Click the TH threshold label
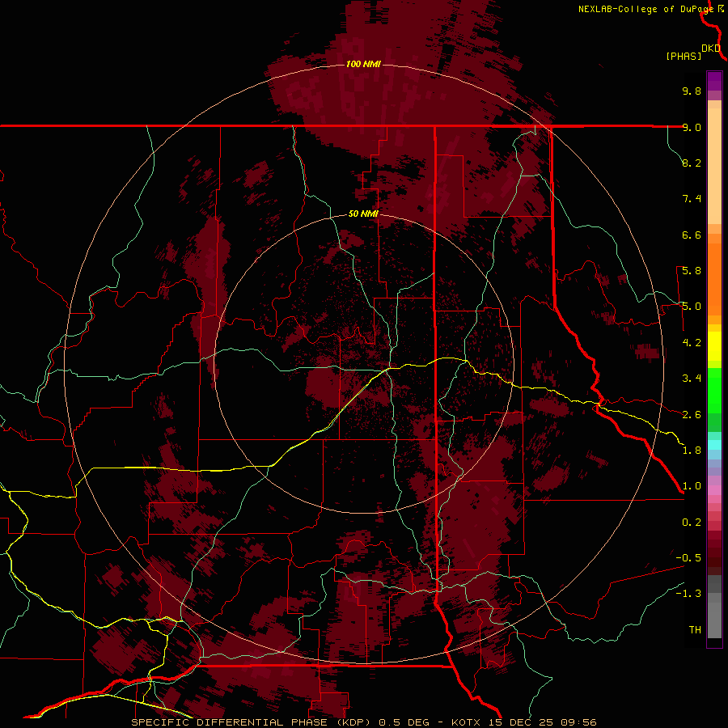The width and height of the screenshot is (728, 728). click(695, 630)
